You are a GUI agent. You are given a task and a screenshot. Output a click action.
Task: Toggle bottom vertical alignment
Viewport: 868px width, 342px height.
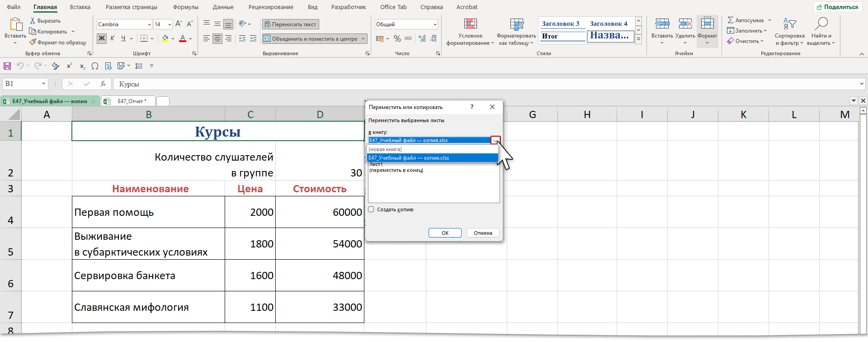[228, 24]
